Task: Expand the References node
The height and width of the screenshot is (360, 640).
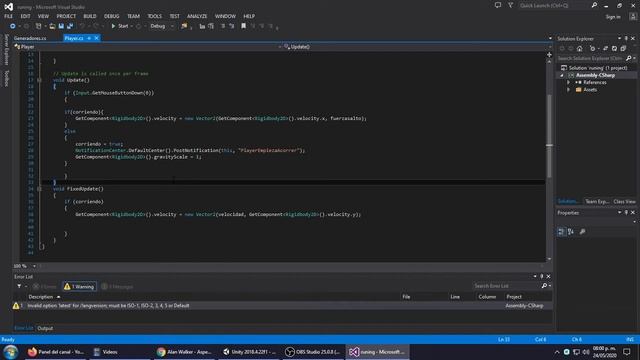Action: (x=568, y=82)
